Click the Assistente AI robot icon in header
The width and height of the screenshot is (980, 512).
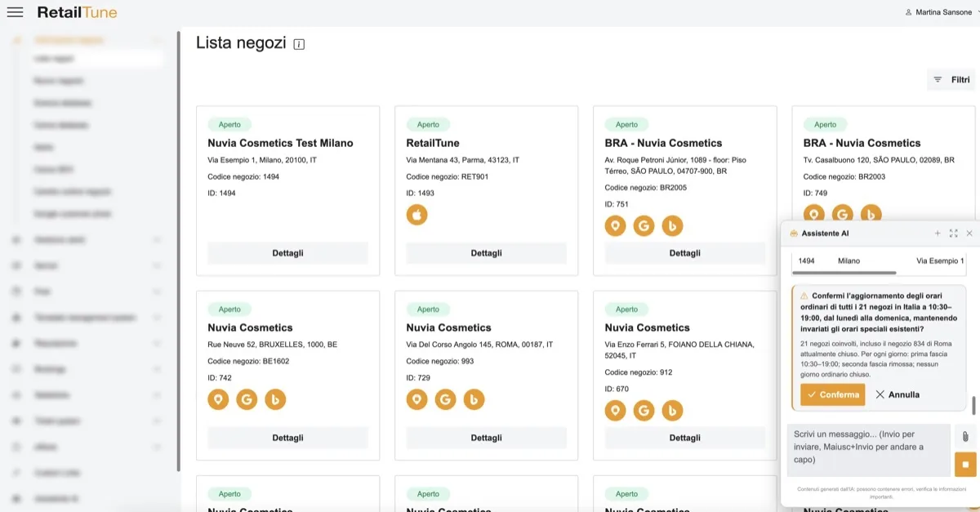coord(793,234)
